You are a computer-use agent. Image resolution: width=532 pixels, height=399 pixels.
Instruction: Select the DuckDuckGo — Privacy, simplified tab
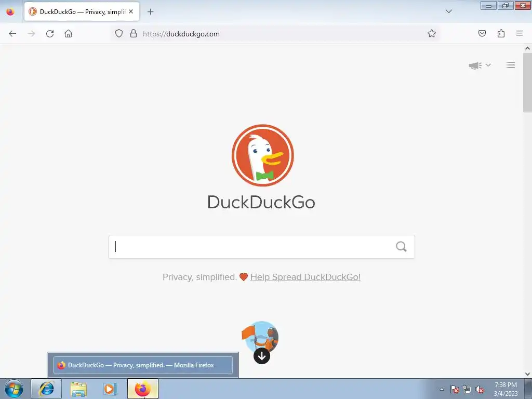tap(82, 12)
